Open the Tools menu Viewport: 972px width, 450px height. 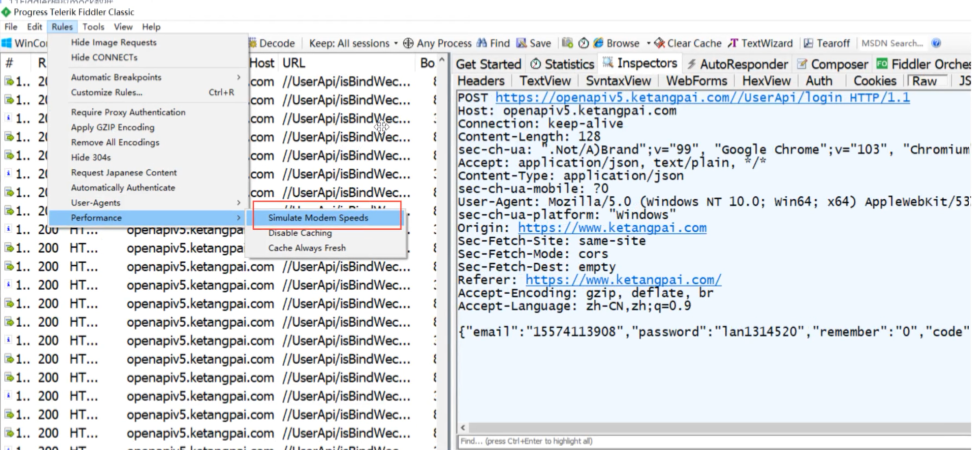(x=94, y=27)
